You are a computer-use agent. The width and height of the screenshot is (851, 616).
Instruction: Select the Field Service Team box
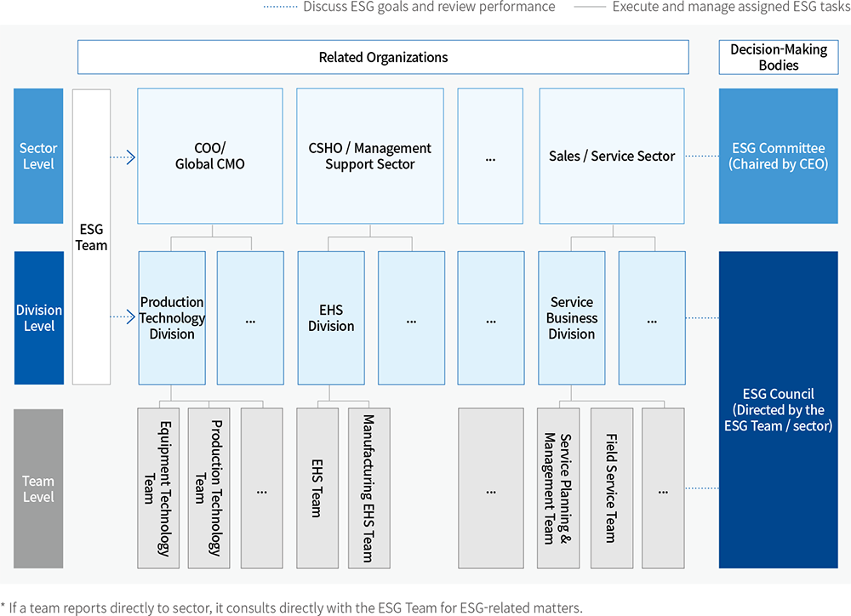(612, 488)
